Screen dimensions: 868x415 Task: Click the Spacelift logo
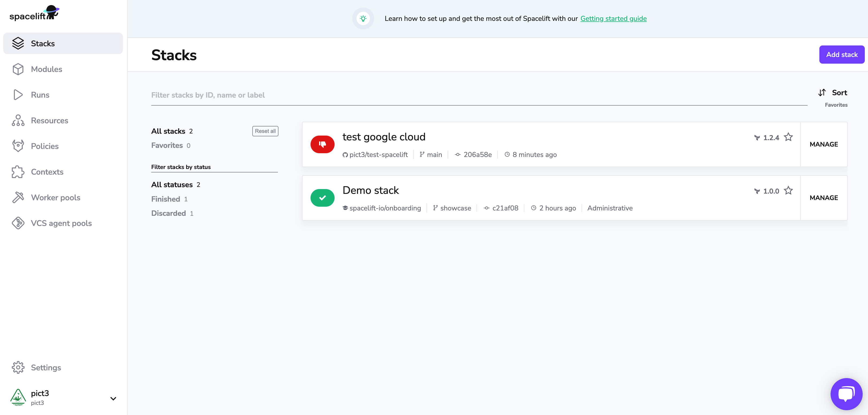(x=34, y=13)
